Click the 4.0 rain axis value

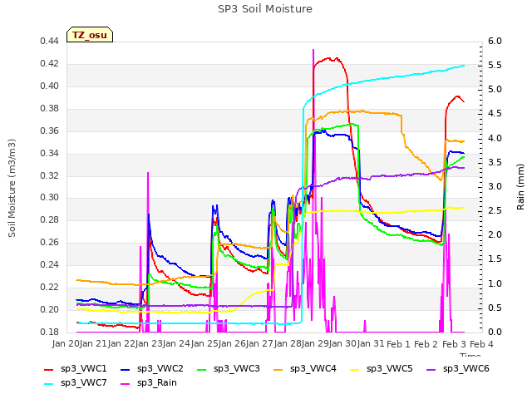(495, 138)
